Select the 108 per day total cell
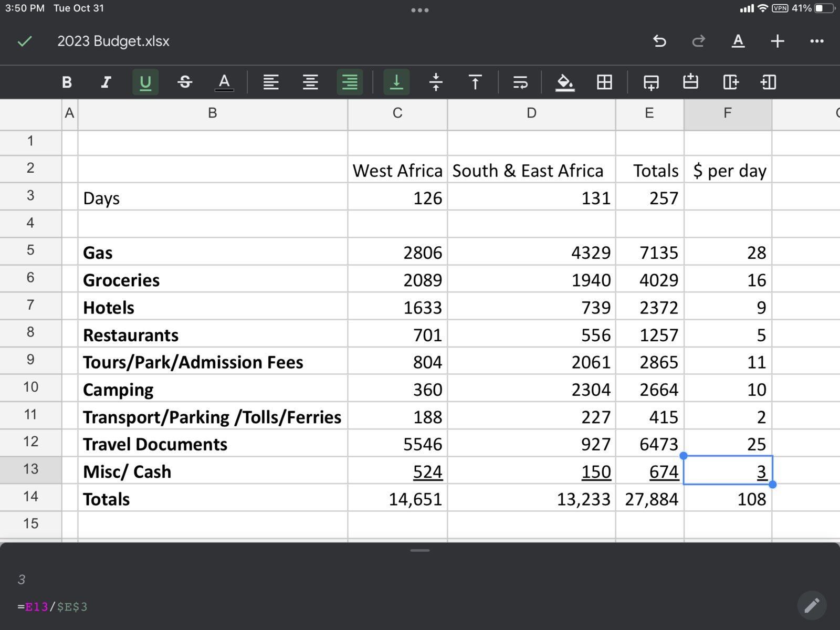 point(728,498)
